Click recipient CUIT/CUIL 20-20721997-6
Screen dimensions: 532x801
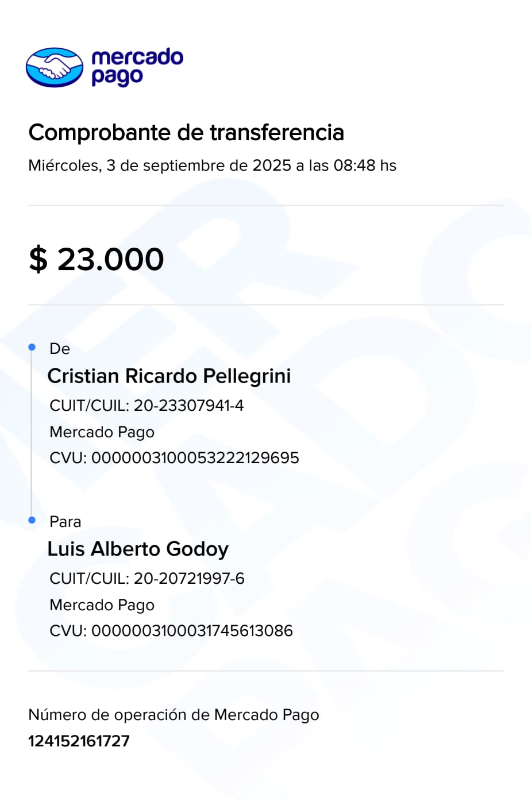tap(147, 579)
